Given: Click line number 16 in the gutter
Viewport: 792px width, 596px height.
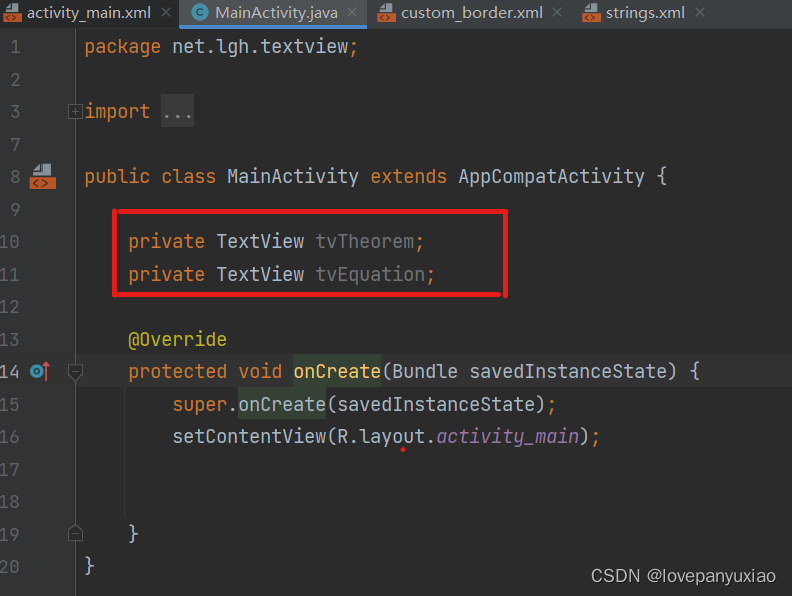Looking at the screenshot, I should (x=10, y=437).
